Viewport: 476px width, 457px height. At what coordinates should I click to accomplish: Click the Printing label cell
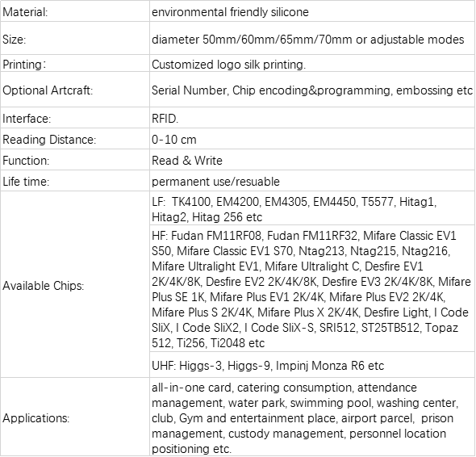coord(75,63)
